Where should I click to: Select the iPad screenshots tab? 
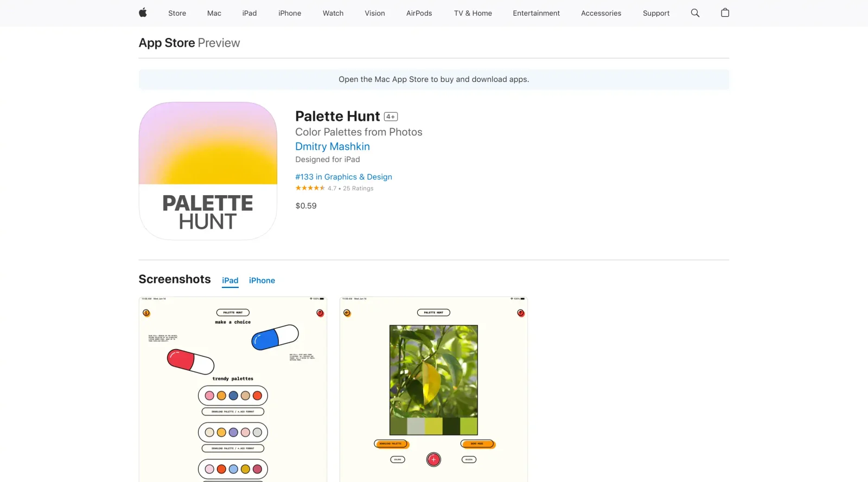230,280
